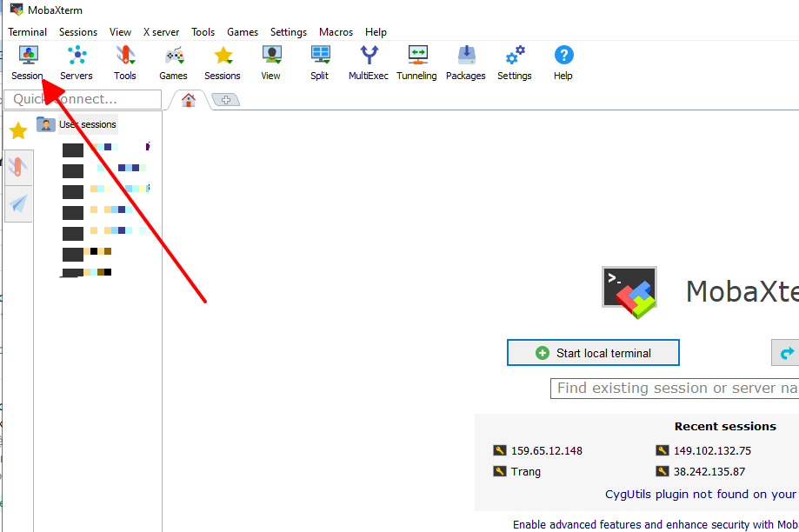The width and height of the screenshot is (799, 532).
Task: Click the Quick connect input field
Action: point(83,99)
